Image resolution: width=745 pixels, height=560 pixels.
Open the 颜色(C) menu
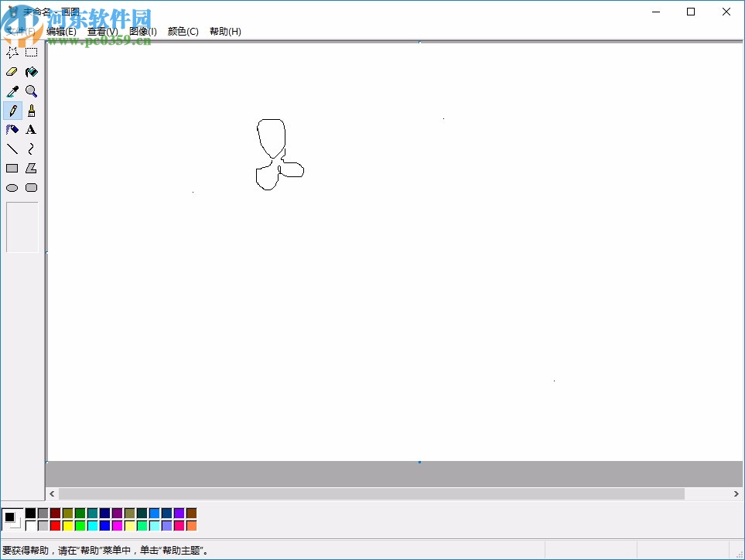183,31
